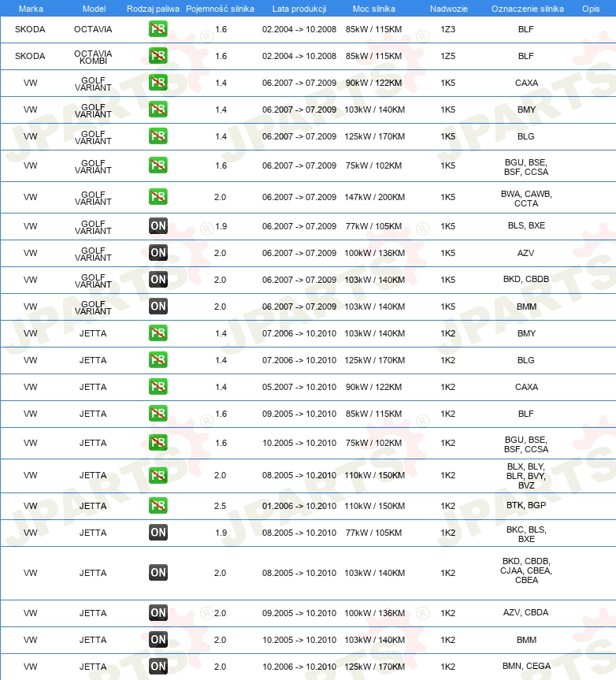
Task: Click the Opis column header
Action: pos(591,9)
